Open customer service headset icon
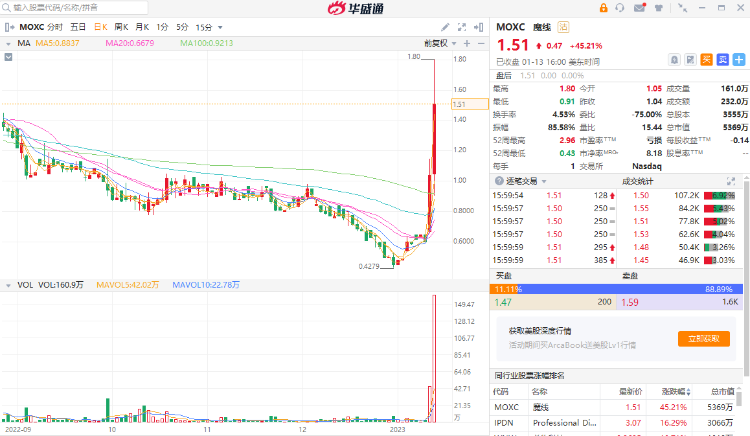 (620, 8)
